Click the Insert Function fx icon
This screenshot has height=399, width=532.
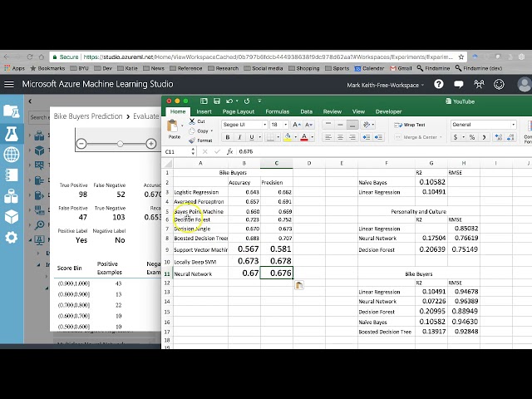point(229,151)
